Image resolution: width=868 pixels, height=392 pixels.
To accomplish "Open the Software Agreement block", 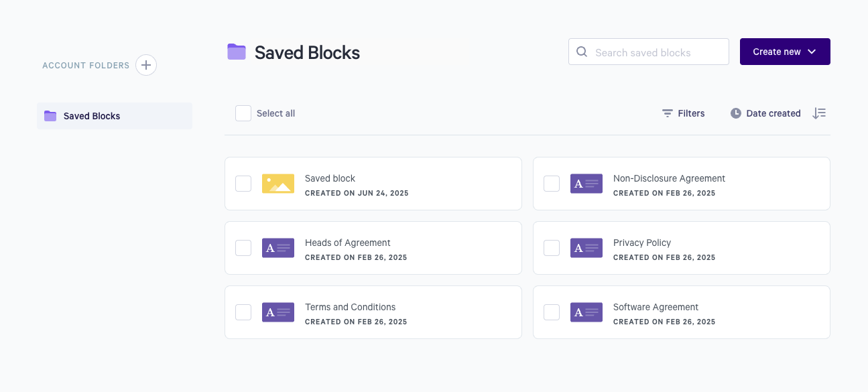I will pos(656,307).
